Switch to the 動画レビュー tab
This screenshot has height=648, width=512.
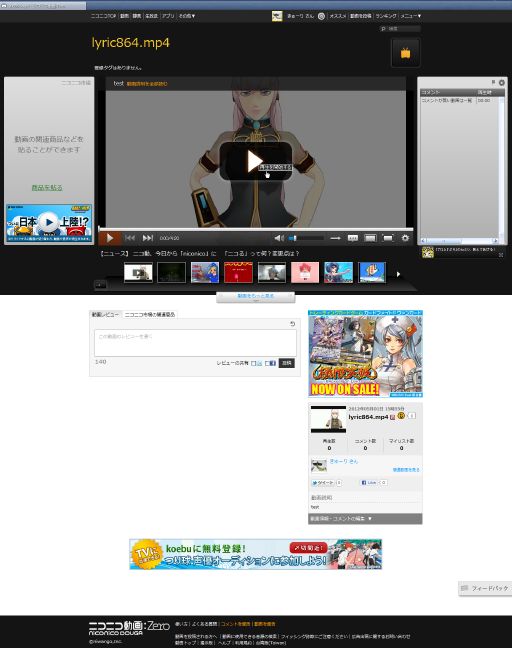[105, 314]
